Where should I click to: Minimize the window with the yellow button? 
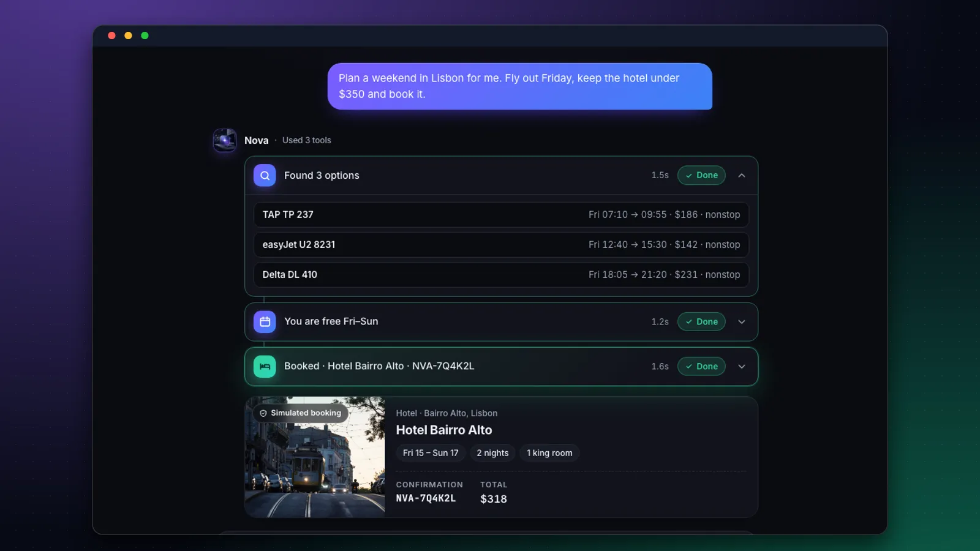tap(128, 36)
